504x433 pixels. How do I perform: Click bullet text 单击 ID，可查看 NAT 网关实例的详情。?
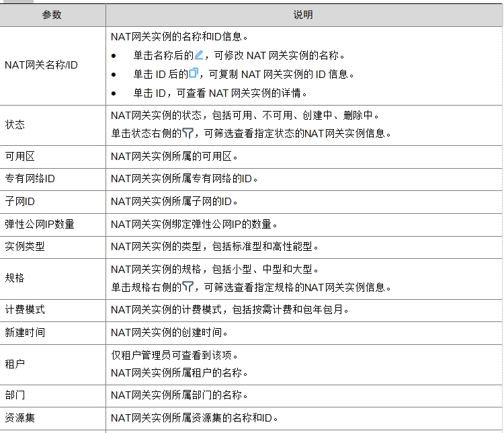(x=220, y=93)
